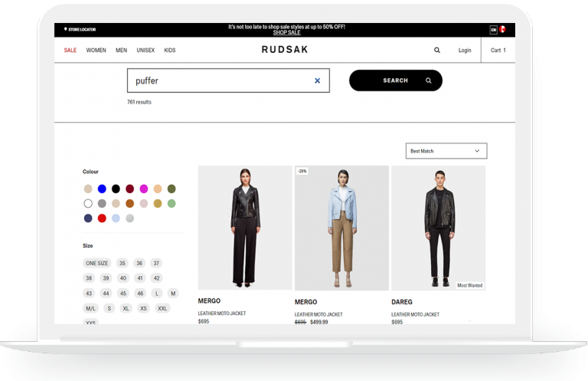
Task: Filter by the red colour swatch
Action: [102, 218]
